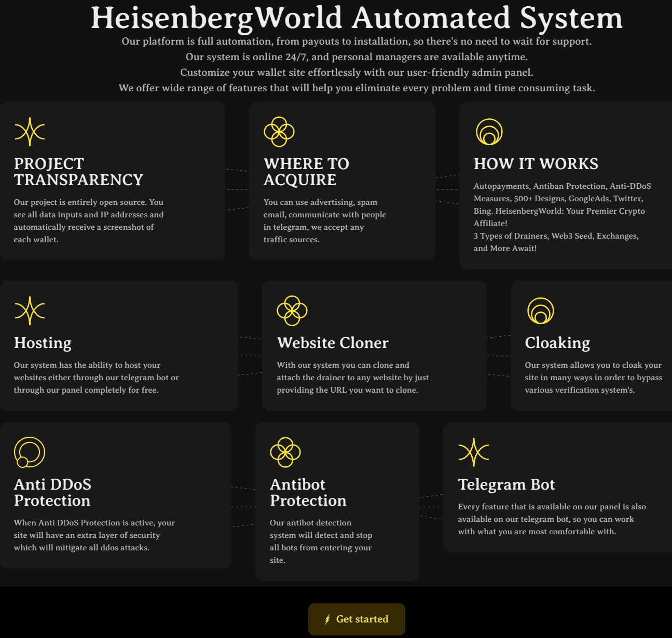Click the text "You can use advertising, spam email"
The height and width of the screenshot is (638, 672).
coord(325,221)
